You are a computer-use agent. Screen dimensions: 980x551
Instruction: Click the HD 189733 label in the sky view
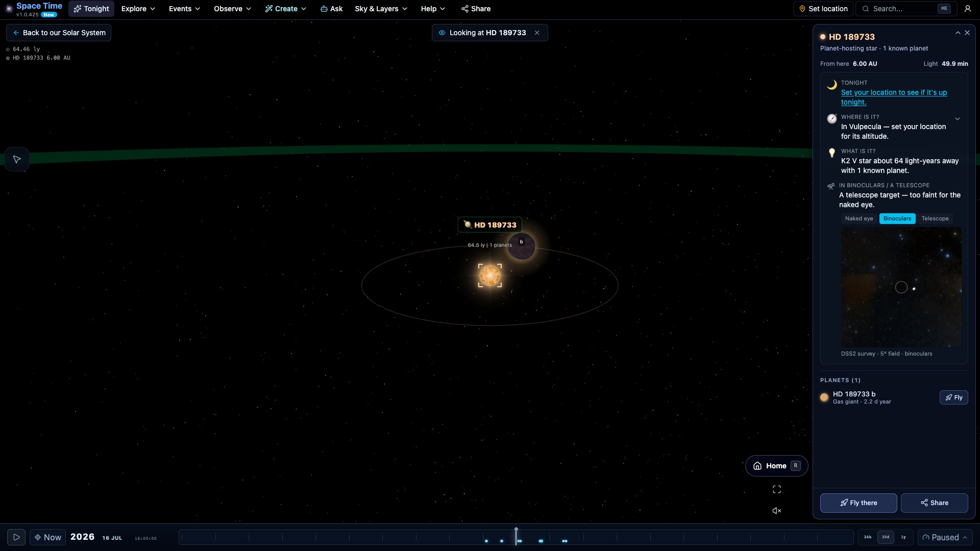tap(490, 225)
